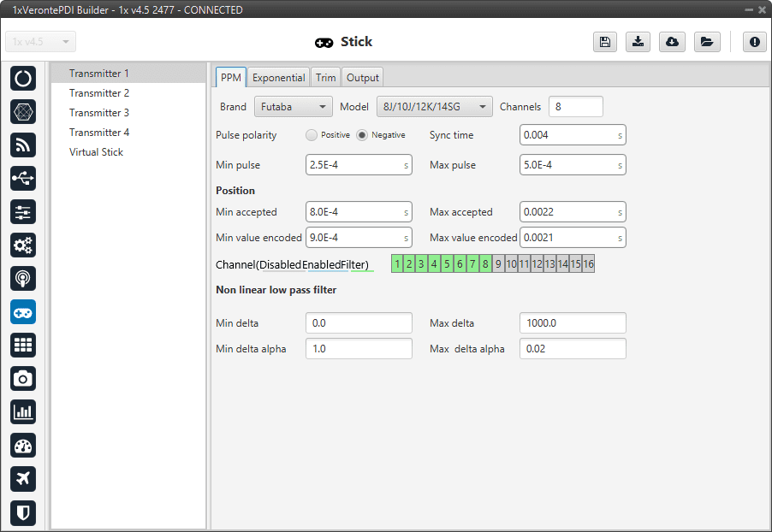Toggle channel 14 box
The width and height of the screenshot is (772, 532).
tap(563, 263)
